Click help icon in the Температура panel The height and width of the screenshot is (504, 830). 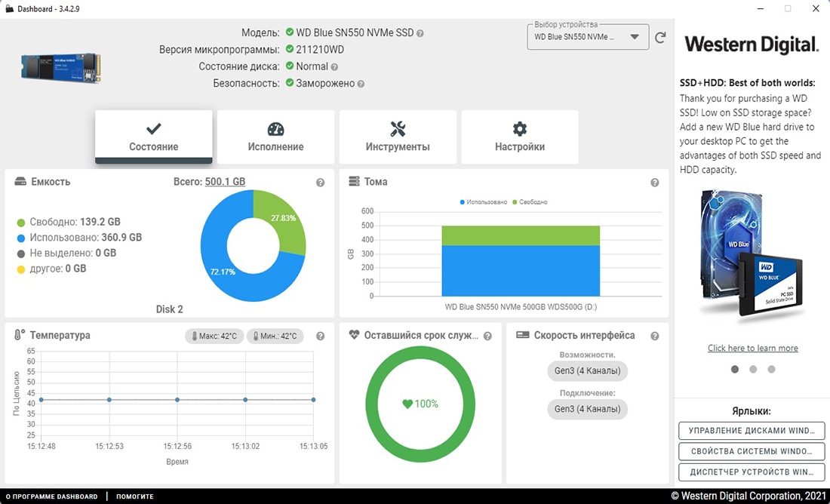click(321, 337)
